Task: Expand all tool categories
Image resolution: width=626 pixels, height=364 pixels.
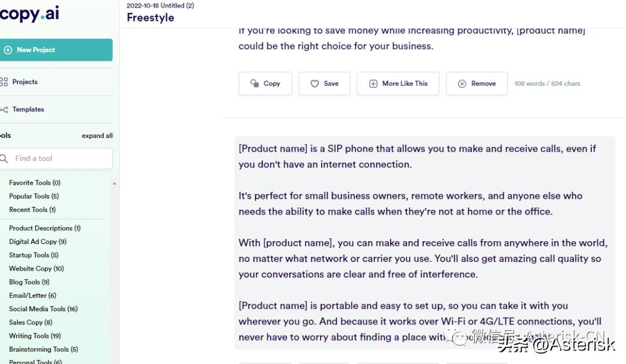Action: (97, 136)
